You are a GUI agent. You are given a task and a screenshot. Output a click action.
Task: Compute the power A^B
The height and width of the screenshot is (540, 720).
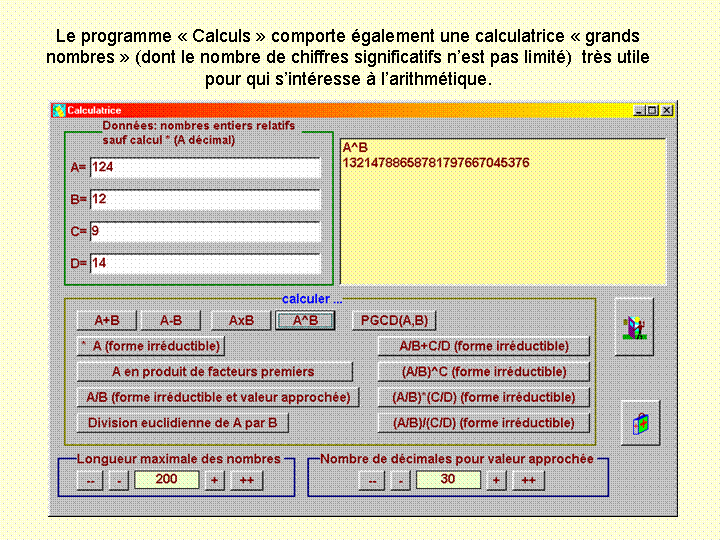[305, 321]
